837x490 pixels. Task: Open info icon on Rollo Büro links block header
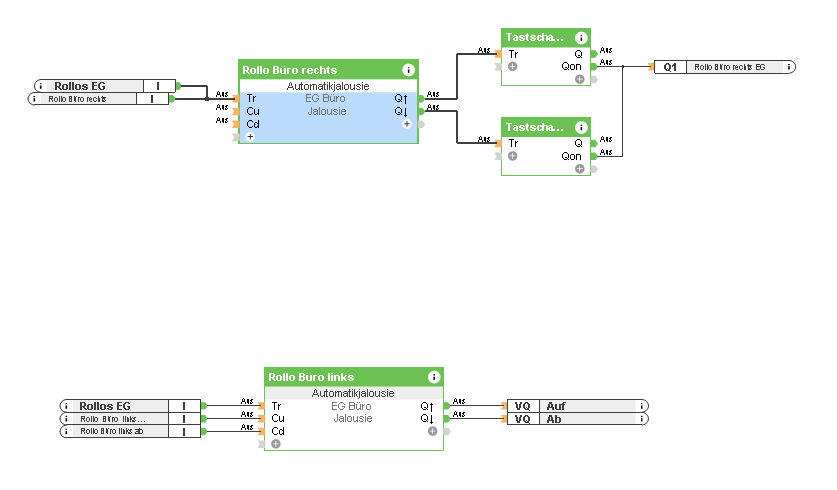coord(434,377)
